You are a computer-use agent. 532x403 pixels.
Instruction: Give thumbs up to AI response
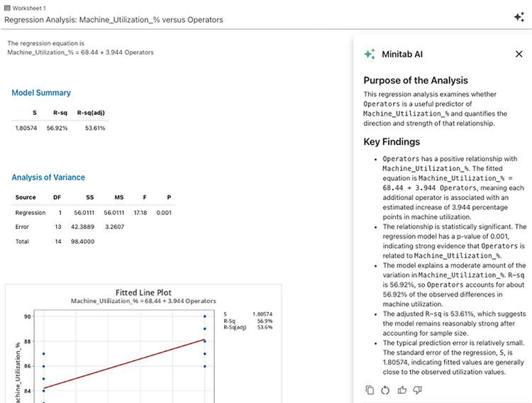[x=401, y=390]
